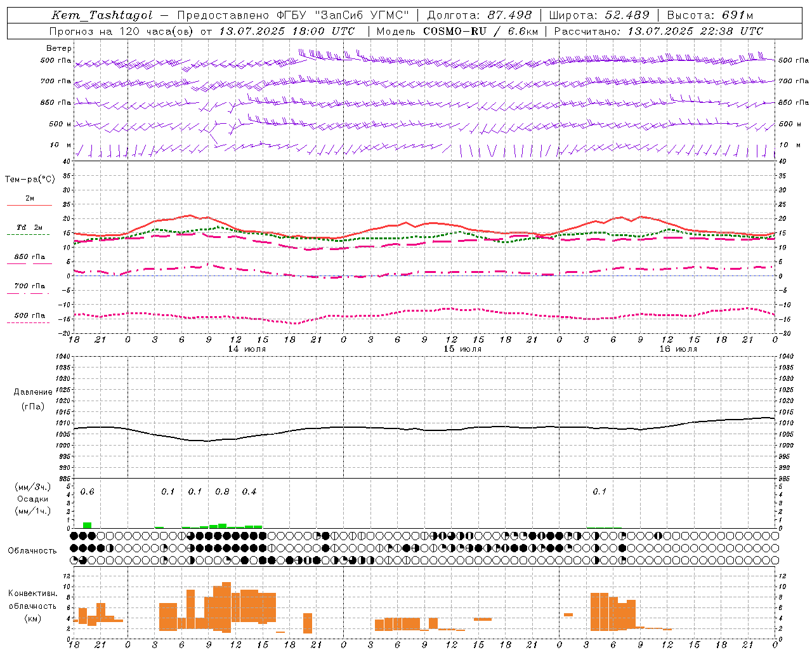Click the 0.6 precipitation value
The height and width of the screenshot is (650, 812).
point(87,492)
